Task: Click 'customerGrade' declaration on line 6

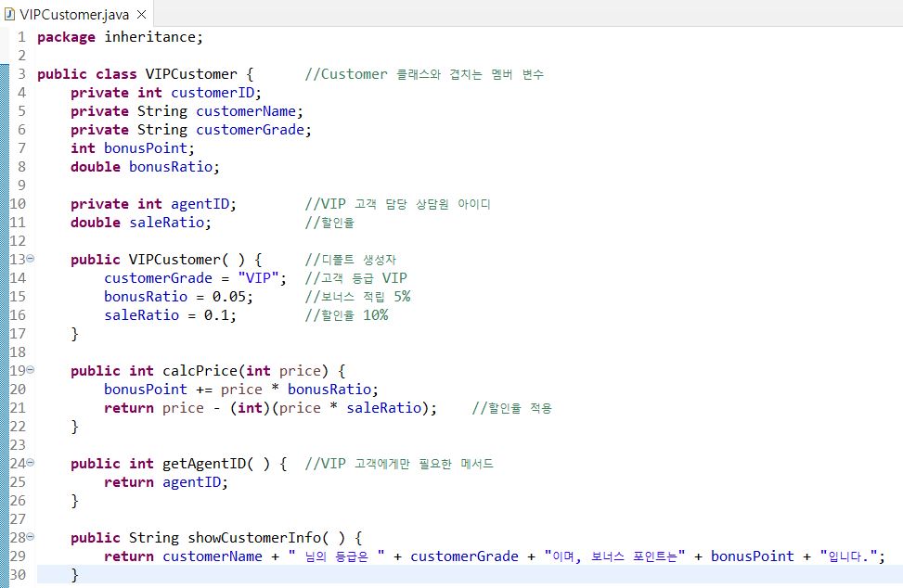Action: (250, 130)
